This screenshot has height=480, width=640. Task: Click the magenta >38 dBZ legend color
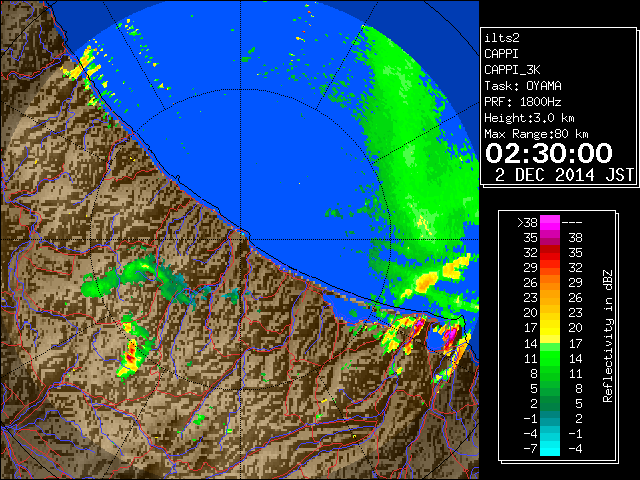point(550,222)
